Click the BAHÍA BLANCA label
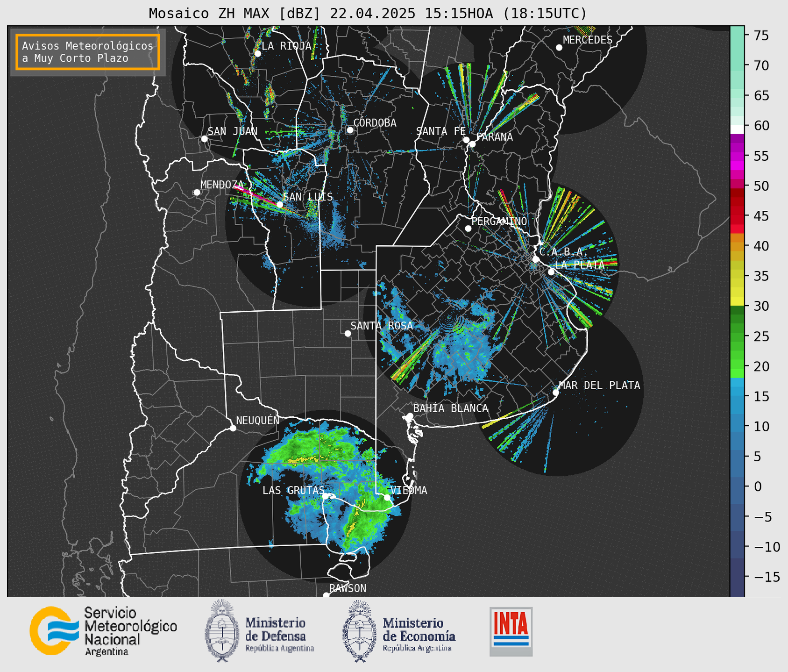The width and height of the screenshot is (788, 672). pos(451,408)
